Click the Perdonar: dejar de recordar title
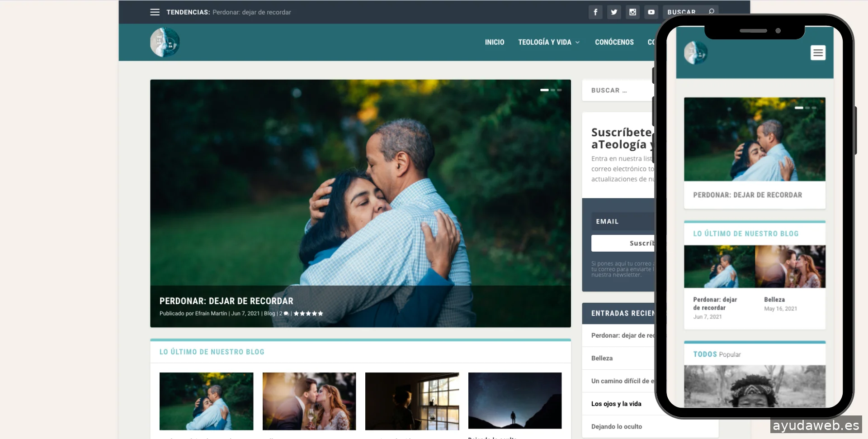This screenshot has height=439, width=868. [x=226, y=301]
